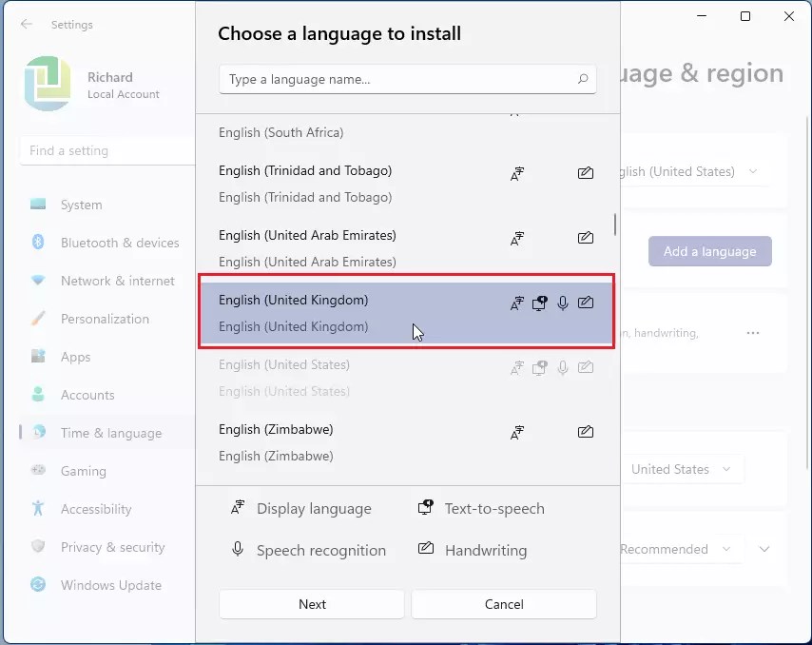Click the magnifier icon in the language search box

tap(583, 79)
